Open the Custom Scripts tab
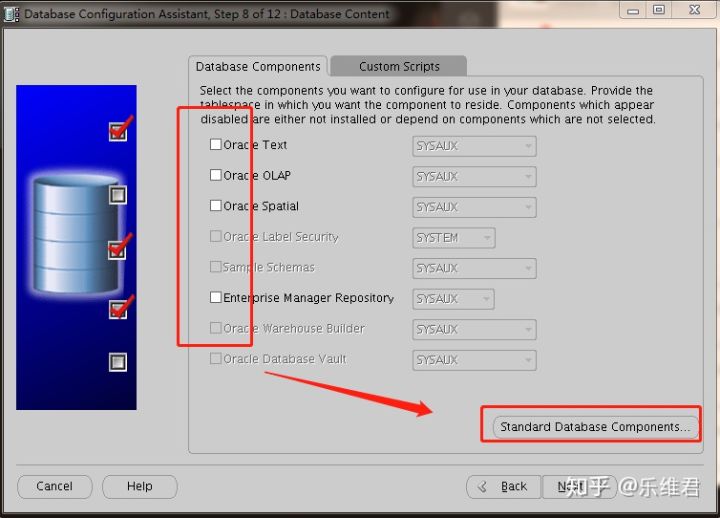This screenshot has height=518, width=720. click(x=399, y=67)
